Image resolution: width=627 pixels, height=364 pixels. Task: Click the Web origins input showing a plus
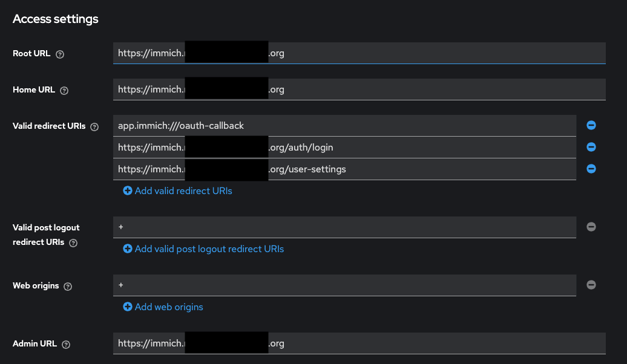(x=345, y=285)
